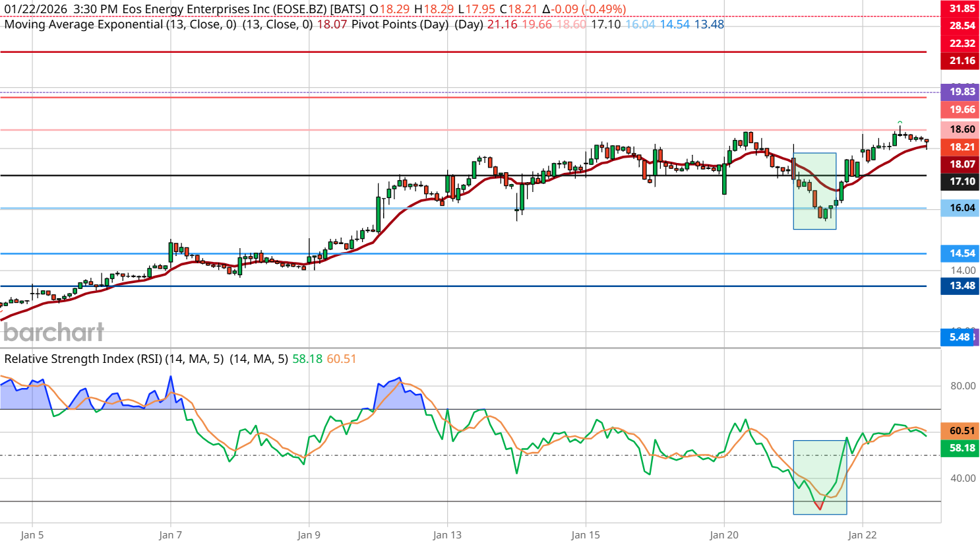
Task: Click the "Relative Strength Index (RSI)" legend title
Action: click(x=83, y=359)
